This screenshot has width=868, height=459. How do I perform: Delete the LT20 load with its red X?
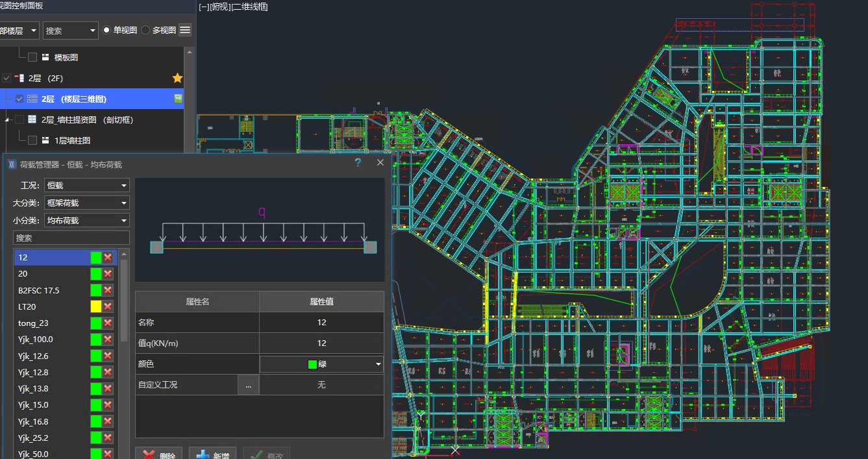[x=108, y=306]
